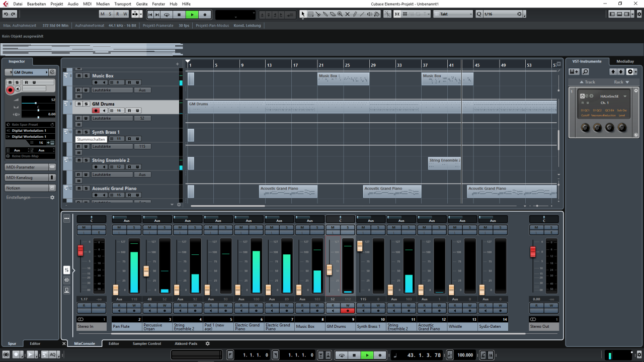
Task: Mute the Music Box track
Action: (x=78, y=76)
